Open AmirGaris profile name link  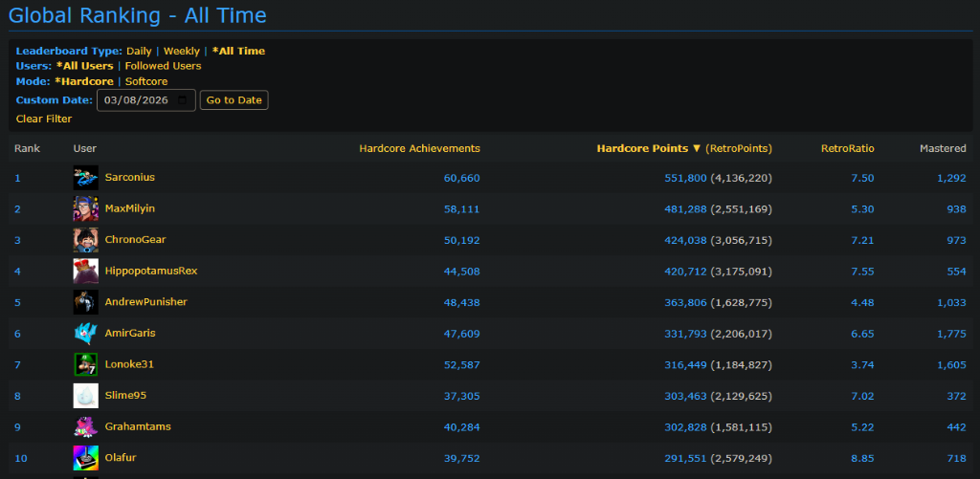click(130, 334)
